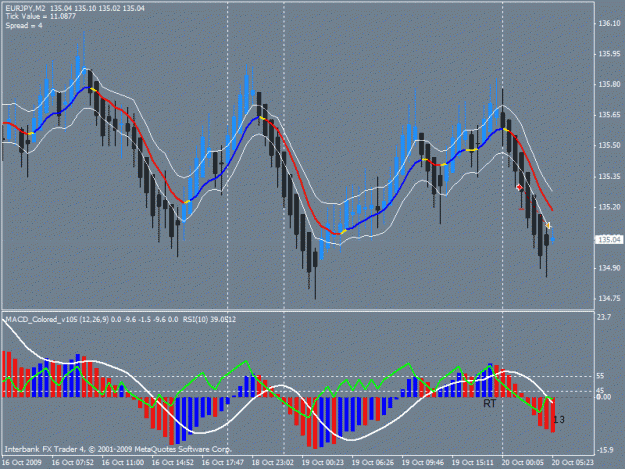This screenshot has height=469, width=625.
Task: Click the '19 Oct 15:11' time axis label
Action: (x=472, y=462)
